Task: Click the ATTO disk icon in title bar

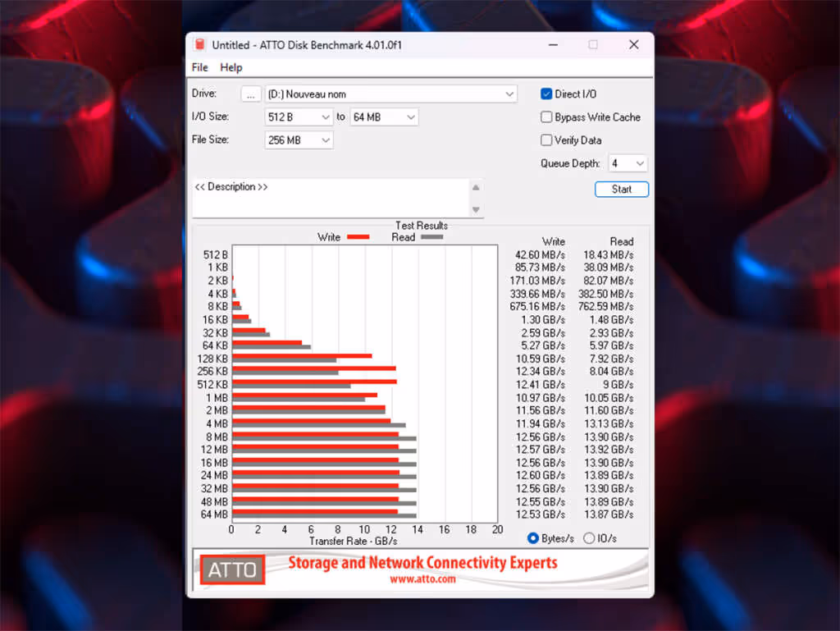Action: (x=200, y=44)
